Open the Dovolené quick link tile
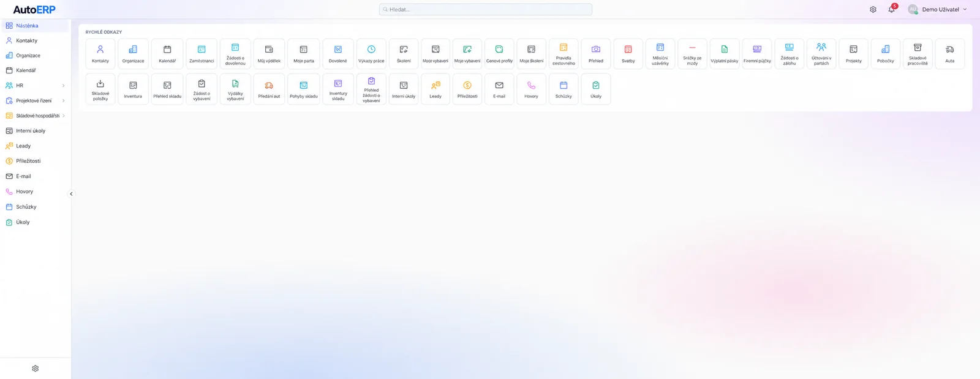The image size is (980, 379). 338,54
